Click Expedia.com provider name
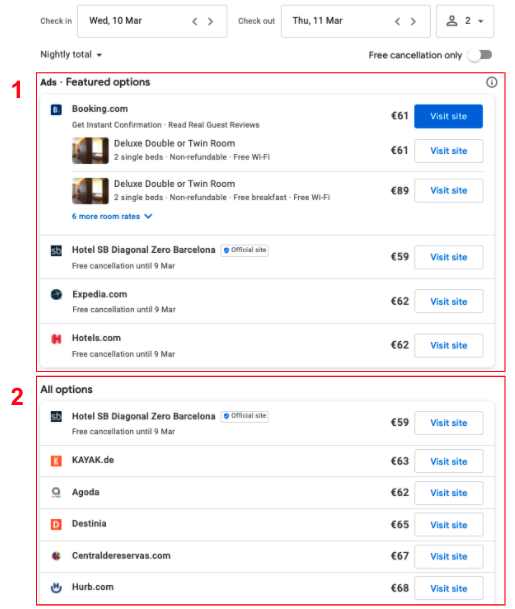 pos(100,294)
